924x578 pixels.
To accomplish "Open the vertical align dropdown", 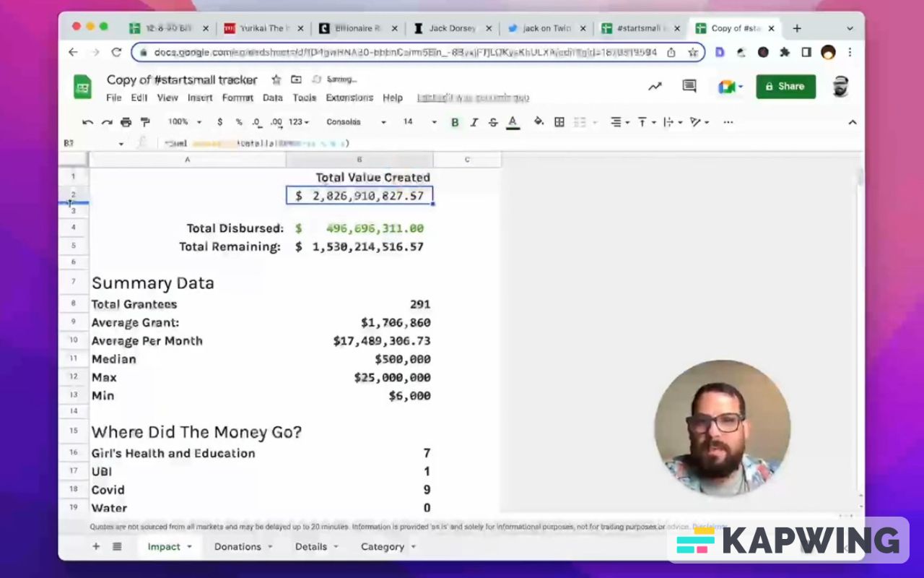I will [646, 122].
